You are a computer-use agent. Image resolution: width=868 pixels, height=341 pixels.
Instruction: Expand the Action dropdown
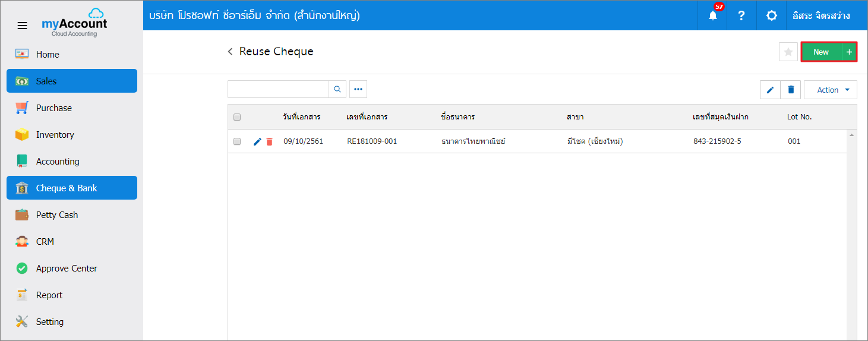point(831,90)
